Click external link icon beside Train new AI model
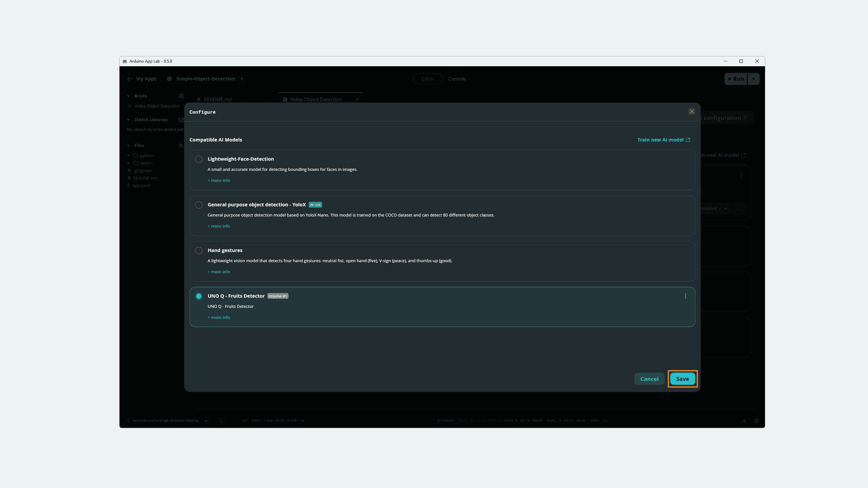868x488 pixels. [x=688, y=140]
